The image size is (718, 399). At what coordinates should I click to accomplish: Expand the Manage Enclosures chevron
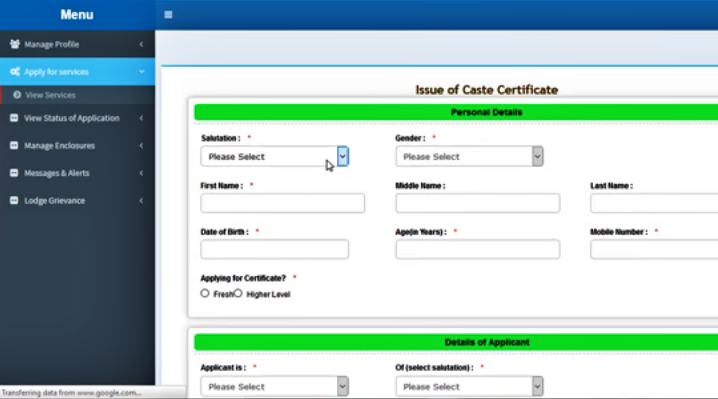tap(141, 145)
